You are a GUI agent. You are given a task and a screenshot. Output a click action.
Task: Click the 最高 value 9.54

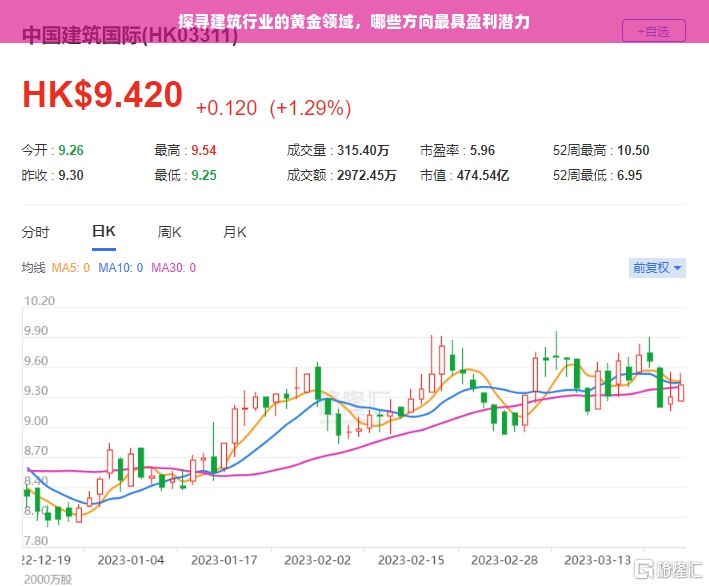click(203, 150)
